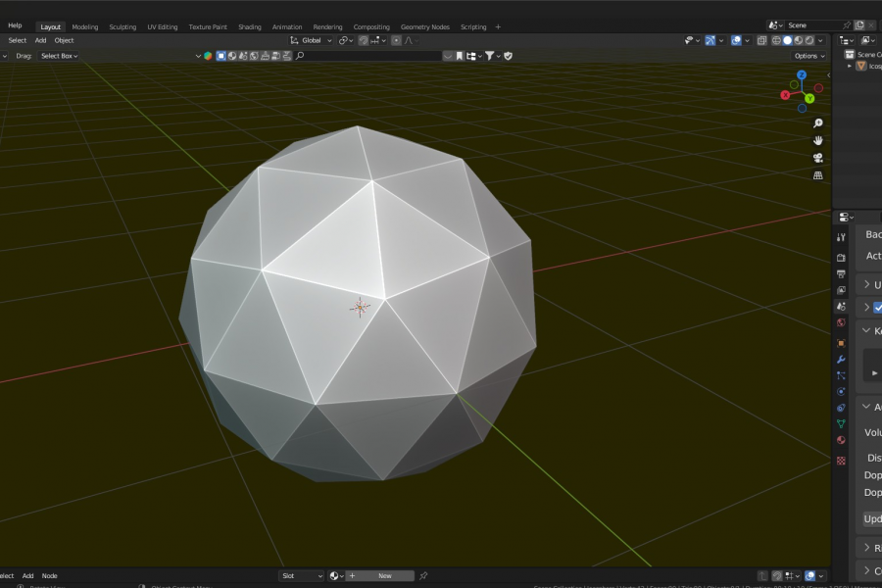Toggle viewport overlays display
882x588 pixels.
(x=736, y=40)
